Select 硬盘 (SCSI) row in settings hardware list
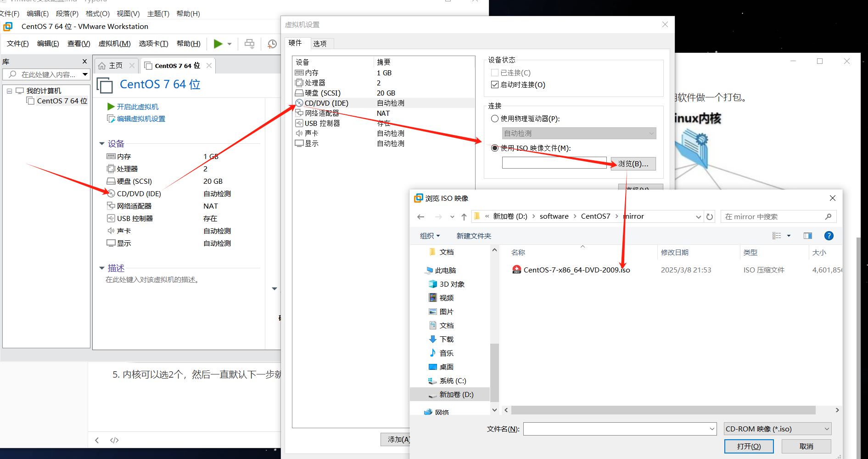 click(383, 93)
